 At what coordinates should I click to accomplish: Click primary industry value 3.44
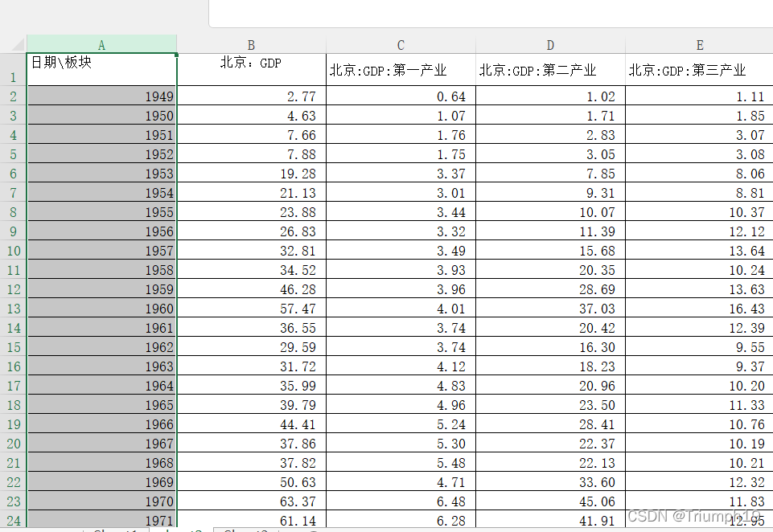[401, 212]
